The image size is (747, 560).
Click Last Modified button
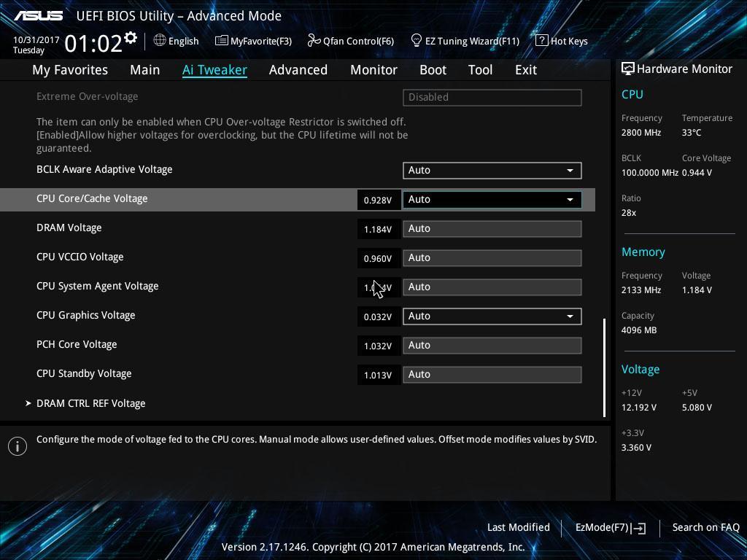click(x=519, y=528)
